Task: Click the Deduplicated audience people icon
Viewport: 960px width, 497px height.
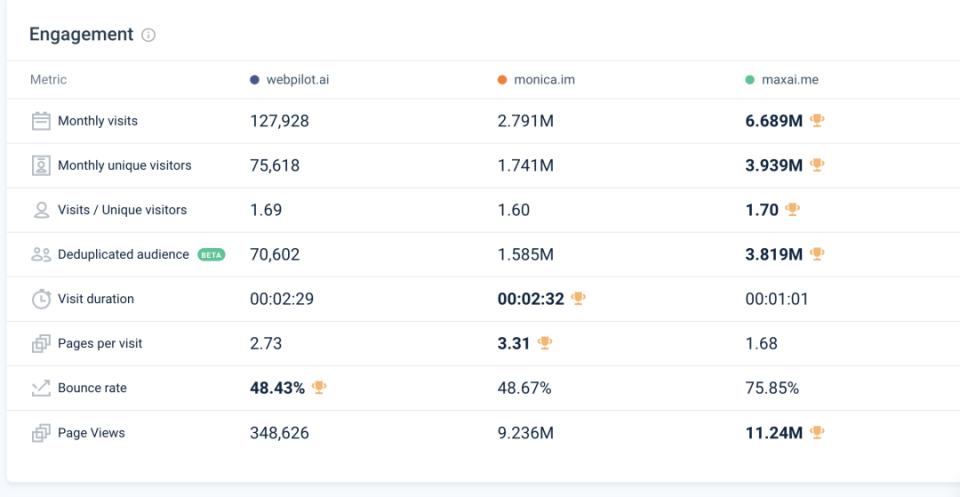Action: [41, 255]
